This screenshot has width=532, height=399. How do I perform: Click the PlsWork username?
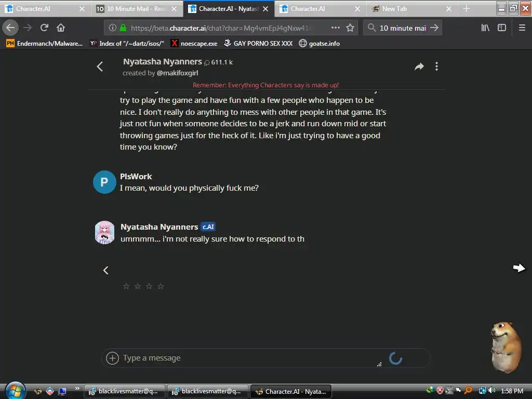pos(136,177)
